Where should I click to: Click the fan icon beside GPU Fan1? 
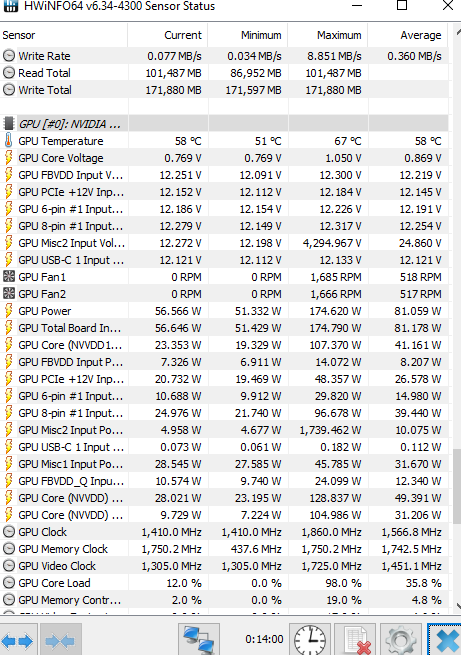pyautogui.click(x=9, y=277)
